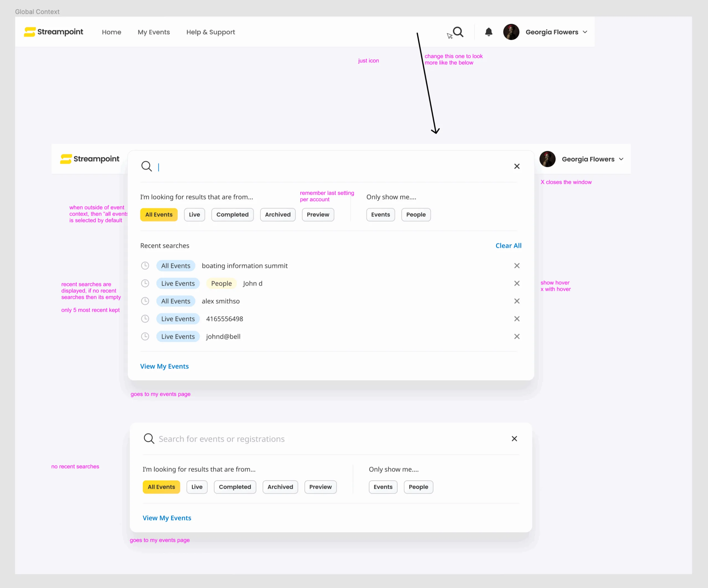This screenshot has width=708, height=588.
Task: Close the upper search window with X
Action: click(x=517, y=166)
